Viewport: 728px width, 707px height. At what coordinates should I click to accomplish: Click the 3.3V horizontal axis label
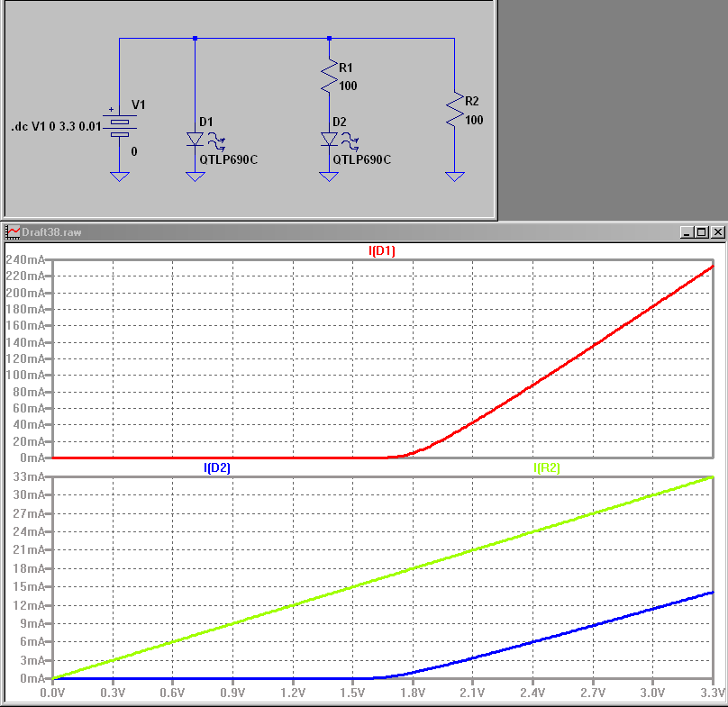point(714,693)
